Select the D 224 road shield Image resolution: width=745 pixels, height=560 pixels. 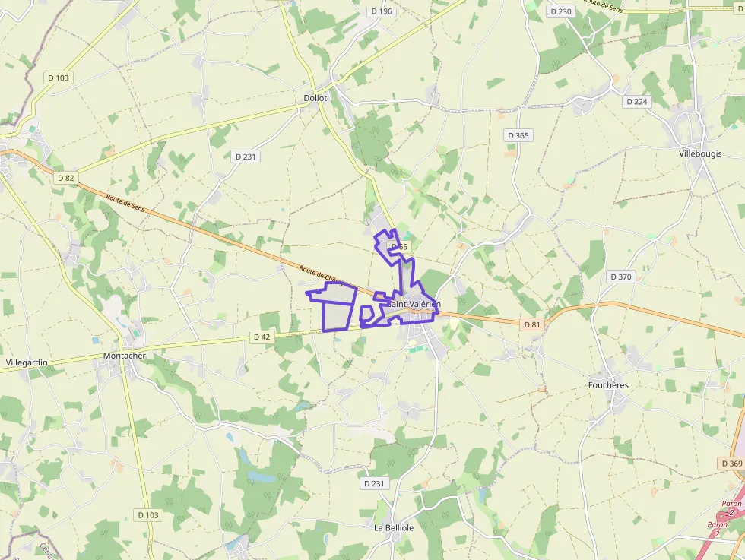click(x=637, y=102)
